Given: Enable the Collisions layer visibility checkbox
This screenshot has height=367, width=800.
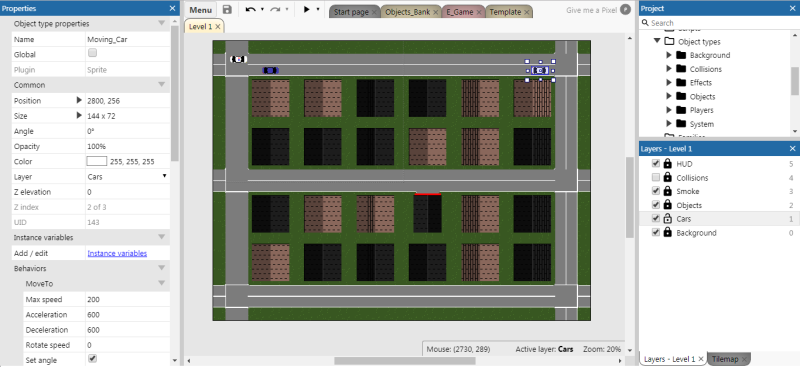Looking at the screenshot, I should point(656,178).
